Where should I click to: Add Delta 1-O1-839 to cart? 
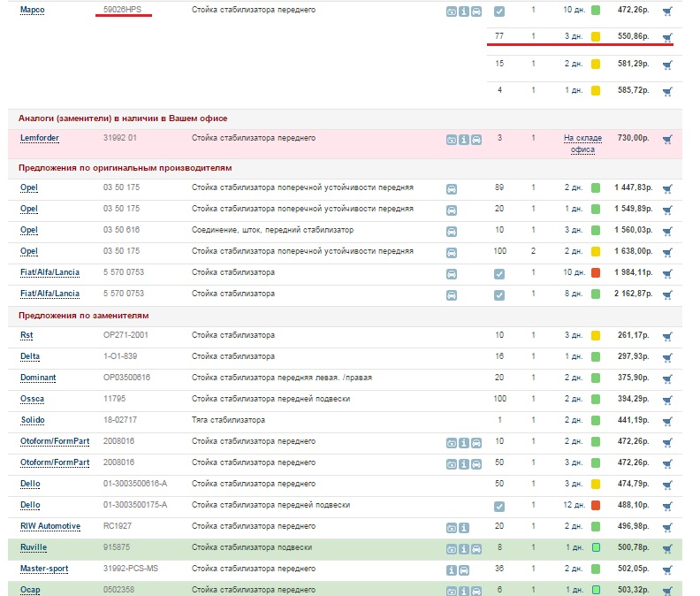667,357
